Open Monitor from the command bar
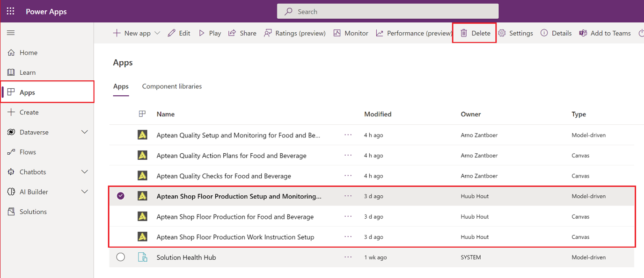 point(351,33)
